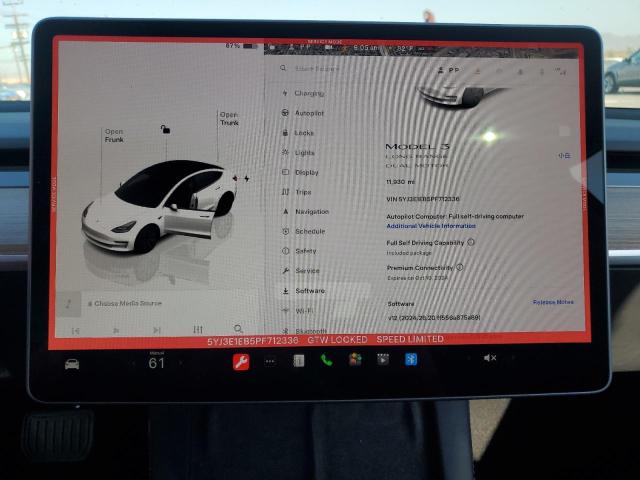
Task: Tap the unlock padlock icon above car
Action: (x=165, y=129)
